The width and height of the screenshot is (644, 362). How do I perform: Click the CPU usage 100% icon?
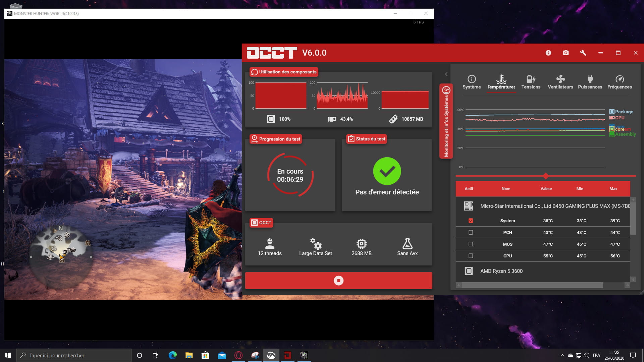point(271,119)
